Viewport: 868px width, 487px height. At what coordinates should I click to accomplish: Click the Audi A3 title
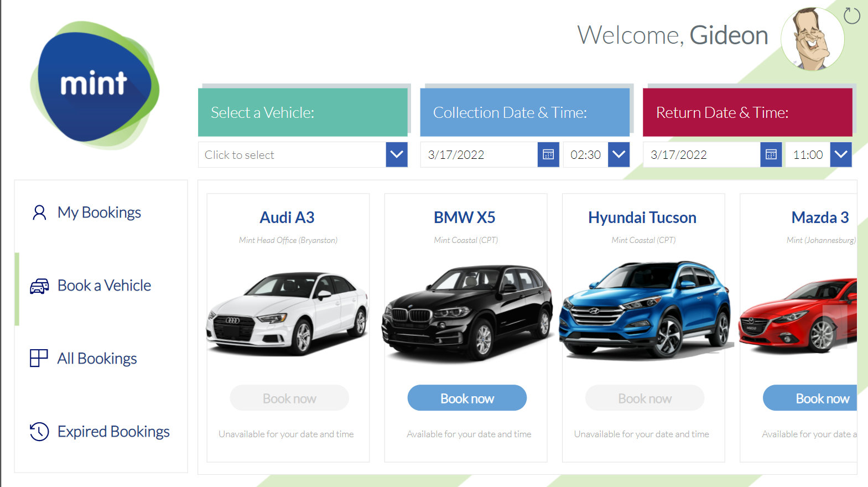pyautogui.click(x=287, y=217)
